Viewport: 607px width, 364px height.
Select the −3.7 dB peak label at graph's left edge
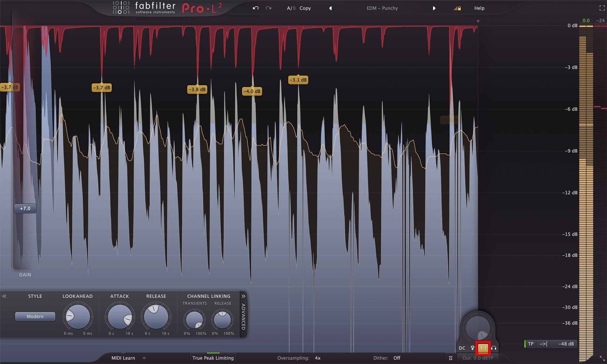click(x=10, y=87)
